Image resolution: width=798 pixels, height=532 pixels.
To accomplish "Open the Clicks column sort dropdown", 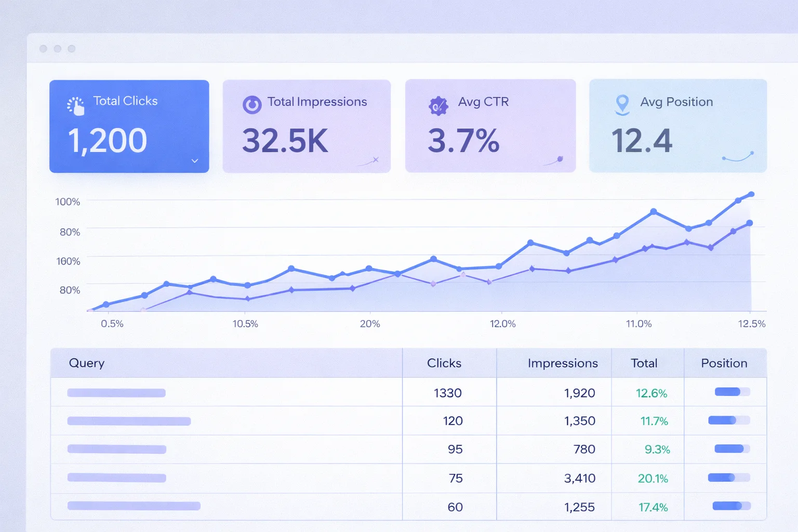I will pyautogui.click(x=445, y=363).
